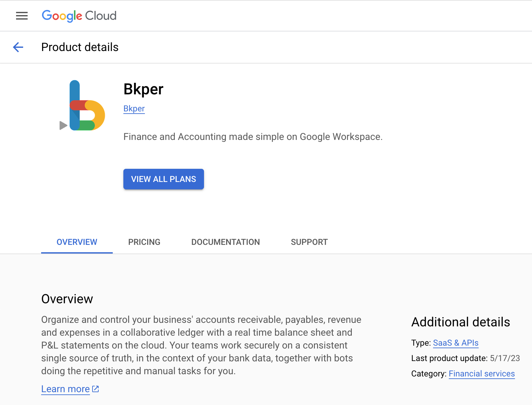Open the 'Learn more' link

[65, 389]
